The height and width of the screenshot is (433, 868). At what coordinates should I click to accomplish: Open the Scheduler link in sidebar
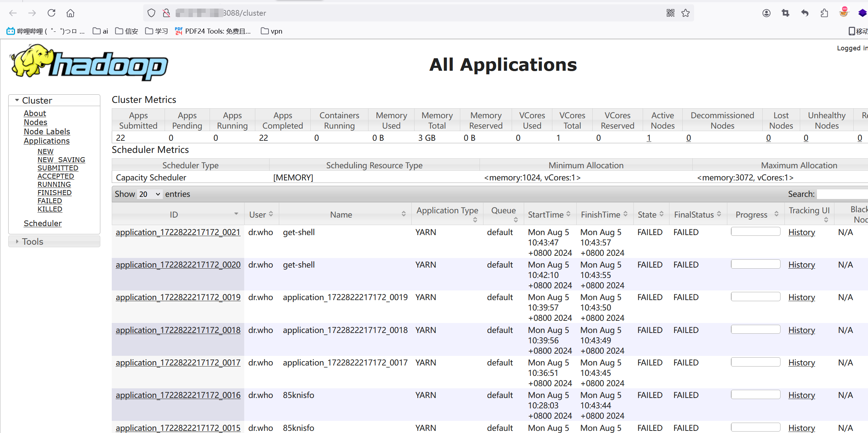[x=42, y=223]
